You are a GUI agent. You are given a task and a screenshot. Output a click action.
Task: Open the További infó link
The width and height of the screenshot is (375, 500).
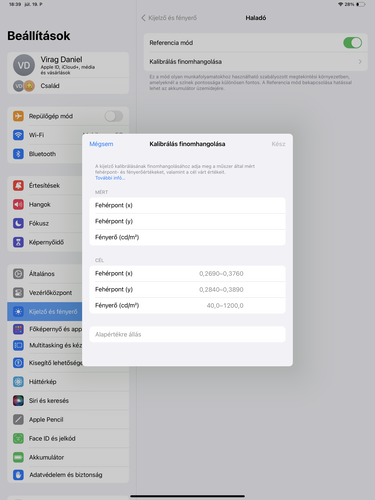[110, 178]
